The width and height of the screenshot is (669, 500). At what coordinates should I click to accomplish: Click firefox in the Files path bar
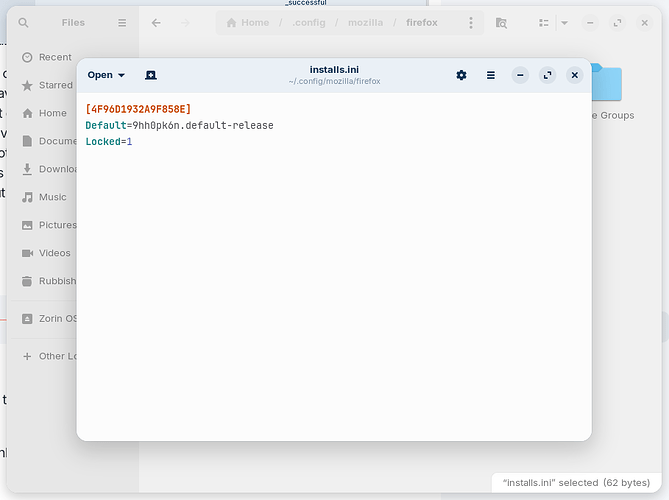(422, 23)
